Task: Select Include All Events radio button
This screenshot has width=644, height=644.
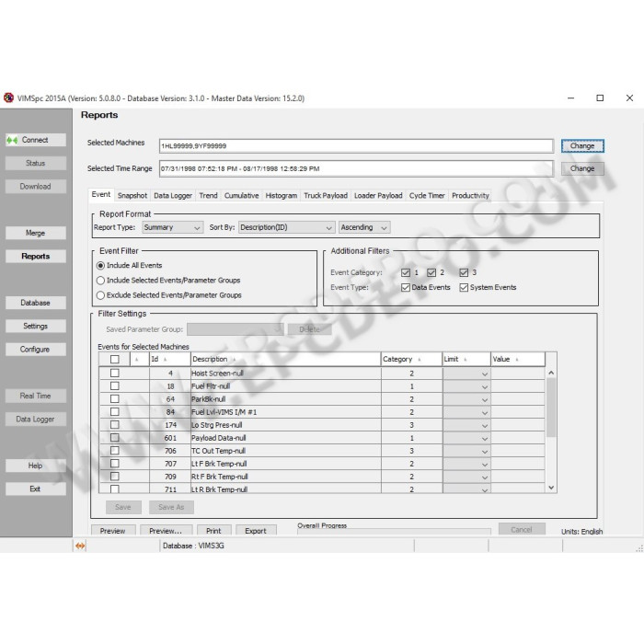Action: 100,266
